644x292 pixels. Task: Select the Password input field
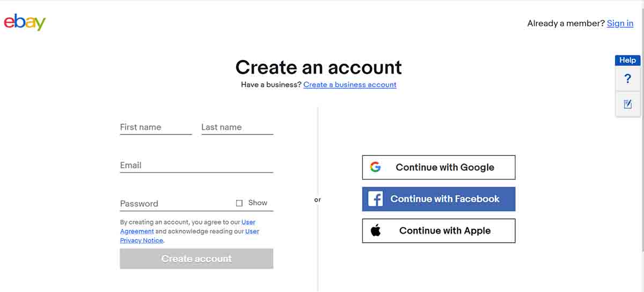(x=176, y=204)
